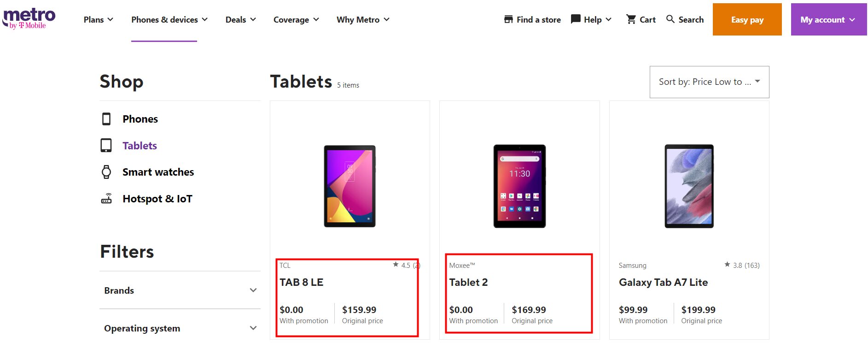Click the Hotspot & IoT router icon
The width and height of the screenshot is (868, 343).
(x=107, y=198)
